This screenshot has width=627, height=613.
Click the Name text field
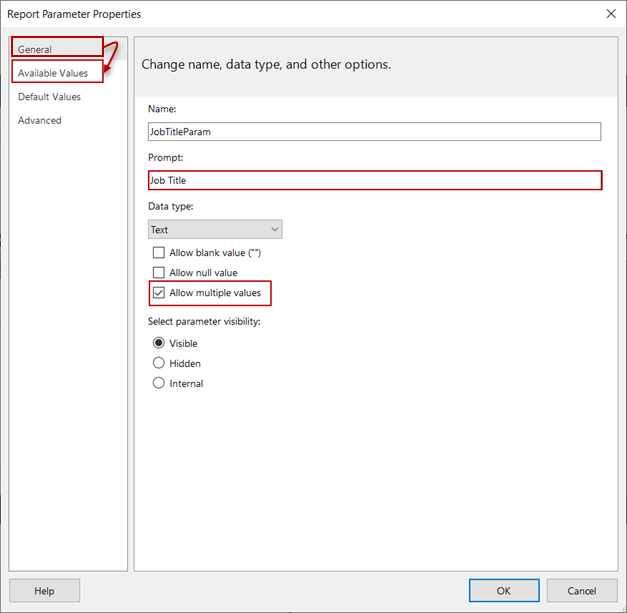point(374,131)
